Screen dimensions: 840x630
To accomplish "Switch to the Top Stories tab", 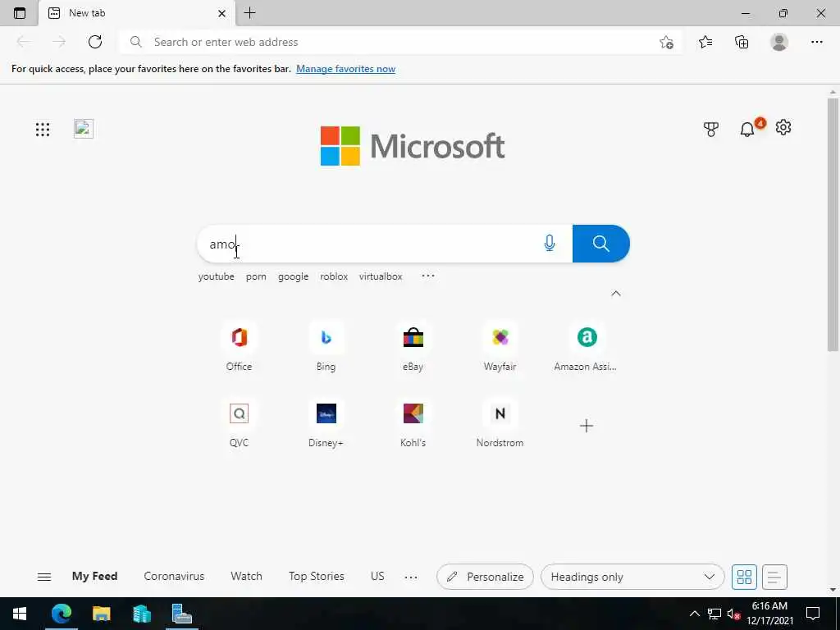I will tap(316, 577).
